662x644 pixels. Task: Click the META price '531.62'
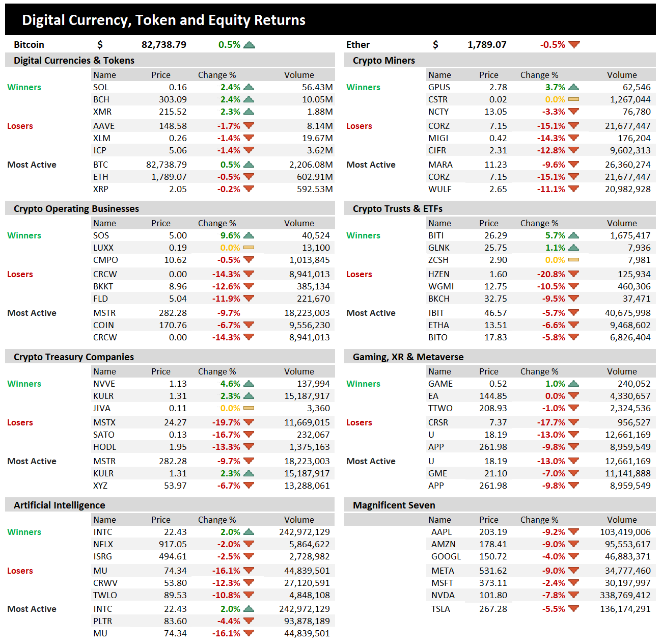[493, 571]
